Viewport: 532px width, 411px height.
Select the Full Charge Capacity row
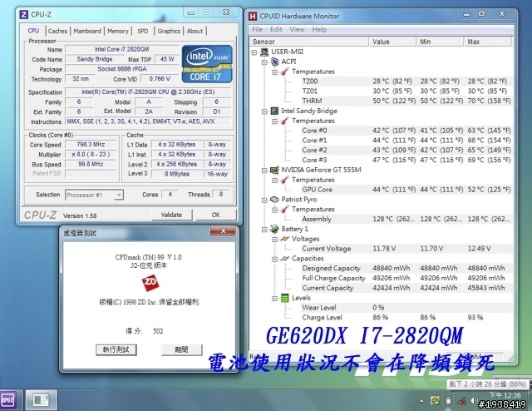(x=406, y=278)
